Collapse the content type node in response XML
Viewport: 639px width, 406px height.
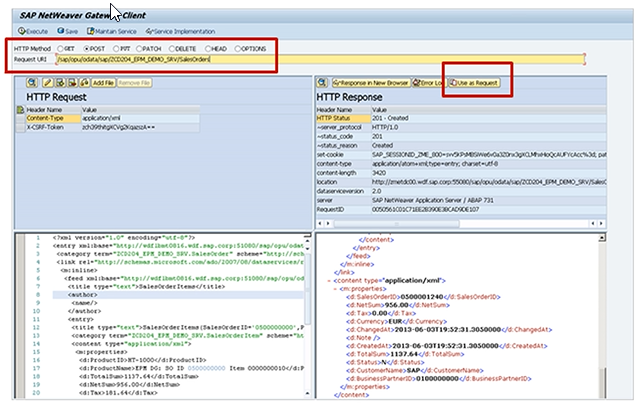[x=327, y=282]
